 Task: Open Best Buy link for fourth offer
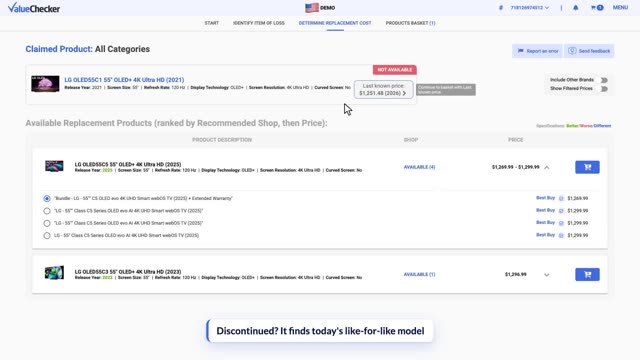(545, 235)
